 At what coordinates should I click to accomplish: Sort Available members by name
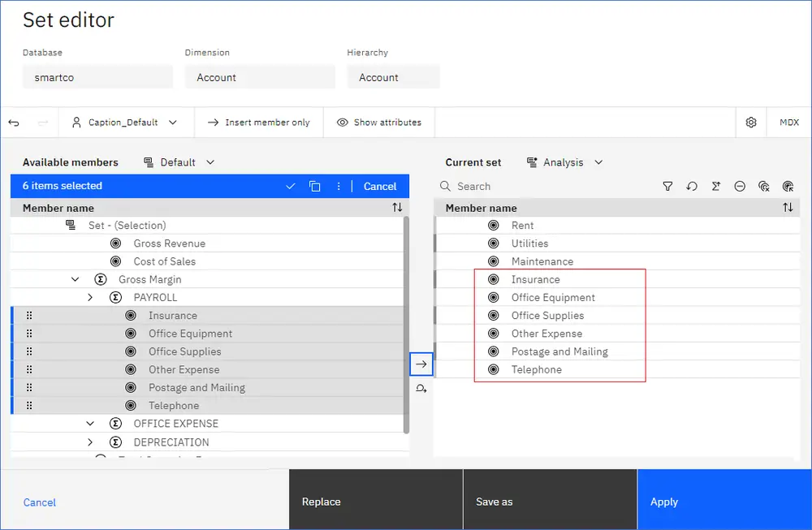click(x=397, y=208)
